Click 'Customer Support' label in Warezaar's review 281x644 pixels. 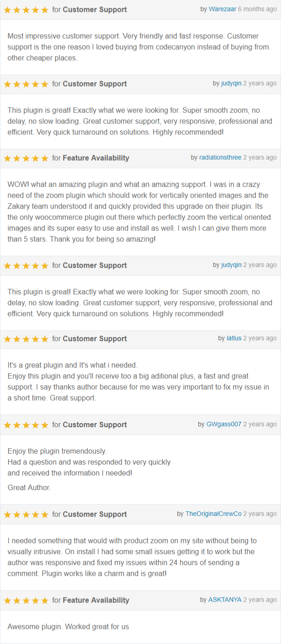(95, 10)
